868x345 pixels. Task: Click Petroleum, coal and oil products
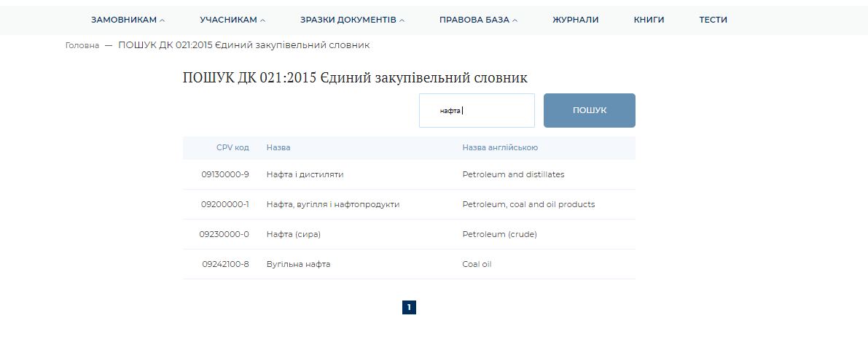coord(528,204)
